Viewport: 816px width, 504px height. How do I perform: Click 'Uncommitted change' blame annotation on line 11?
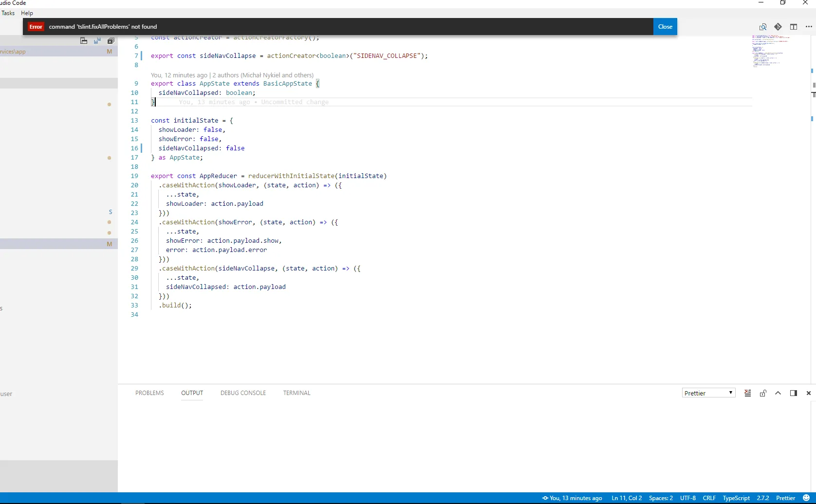click(295, 102)
